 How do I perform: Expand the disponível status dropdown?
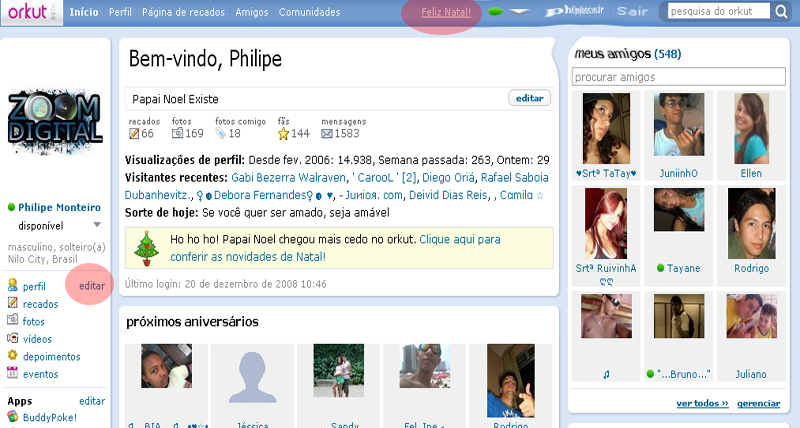coord(97,225)
